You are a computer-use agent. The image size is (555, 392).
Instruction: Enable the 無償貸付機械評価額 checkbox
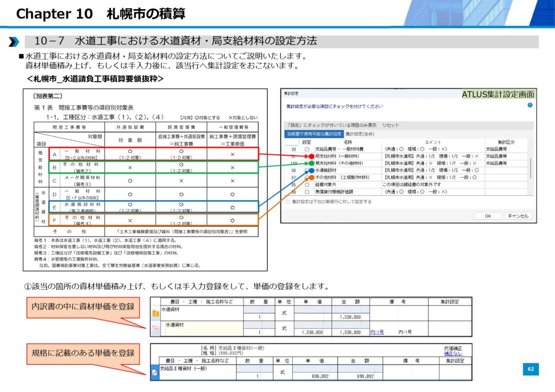pyautogui.click(x=307, y=192)
